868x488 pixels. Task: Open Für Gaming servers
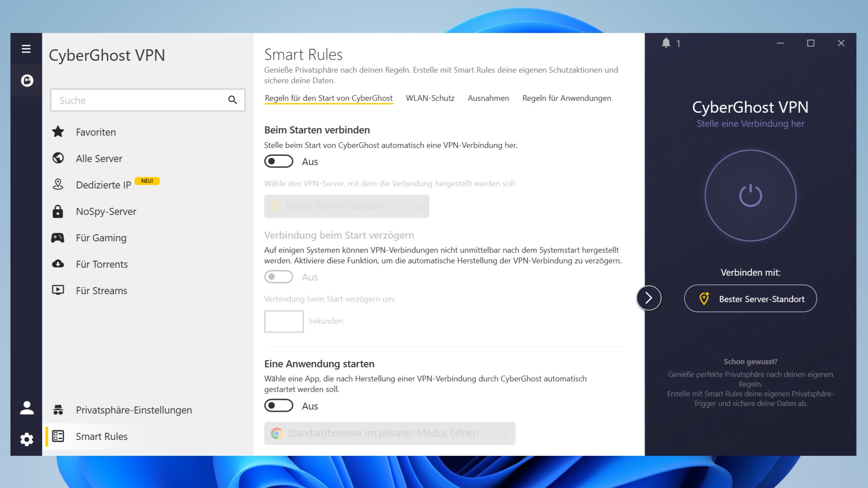[x=148, y=237]
